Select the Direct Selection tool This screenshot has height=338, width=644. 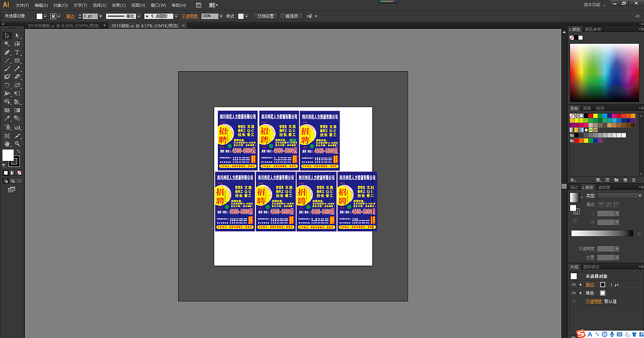click(17, 36)
